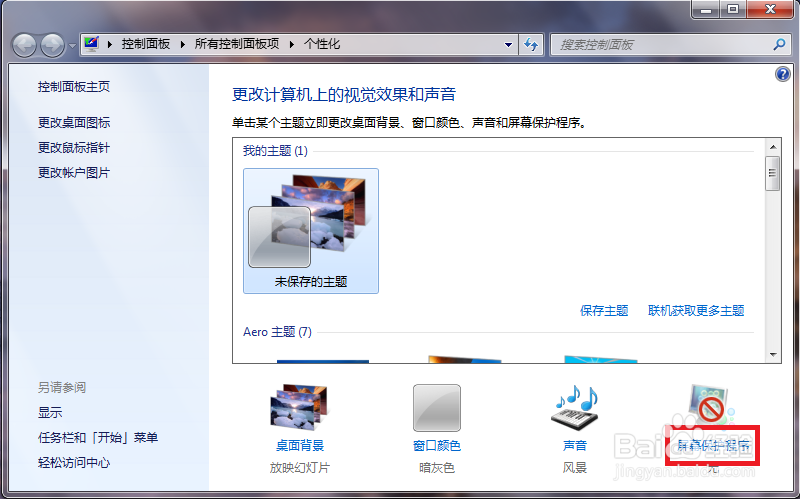Click the 桌面背景 text link

click(x=300, y=445)
